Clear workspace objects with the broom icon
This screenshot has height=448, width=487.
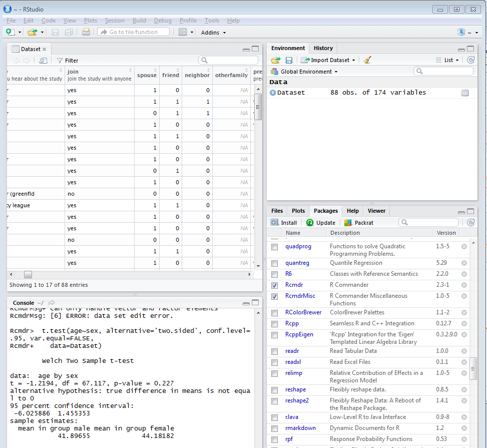(367, 59)
